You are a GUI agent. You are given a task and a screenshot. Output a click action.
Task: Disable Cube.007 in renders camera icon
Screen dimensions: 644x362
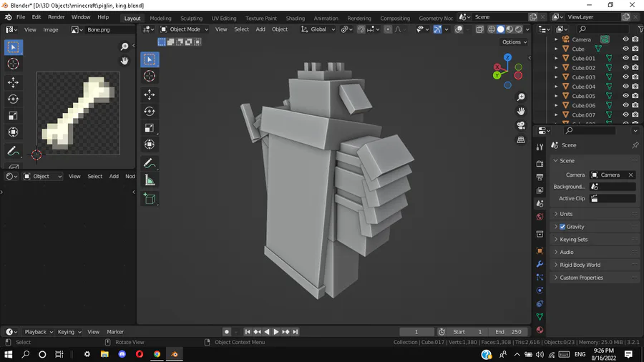(635, 115)
